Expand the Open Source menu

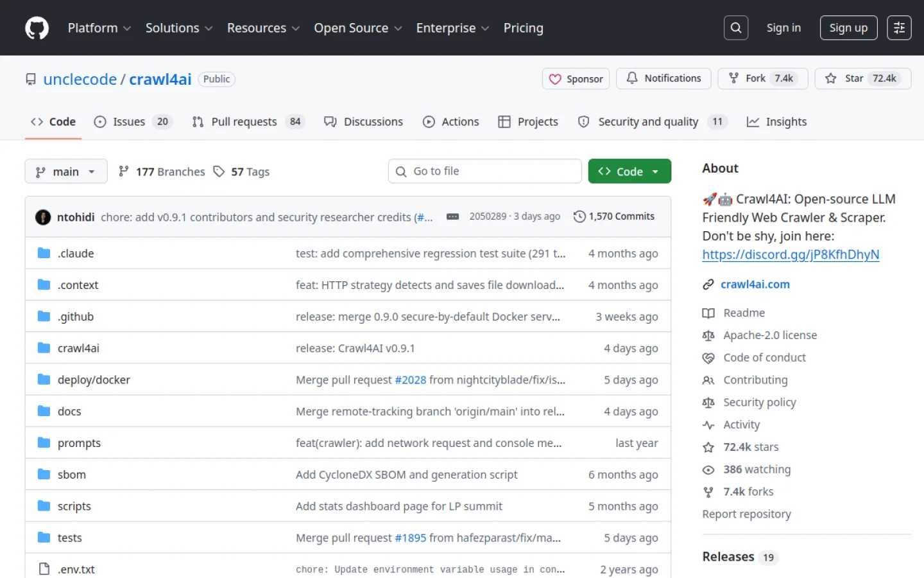tap(358, 28)
